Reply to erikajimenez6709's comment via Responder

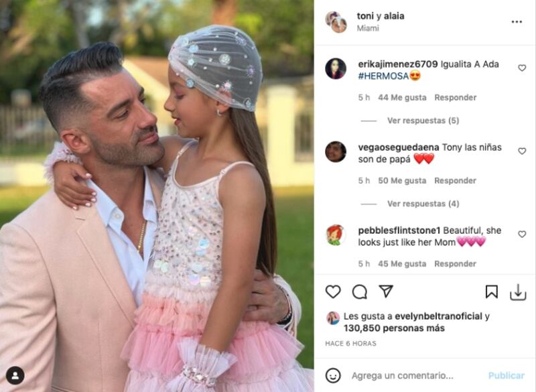456,98
